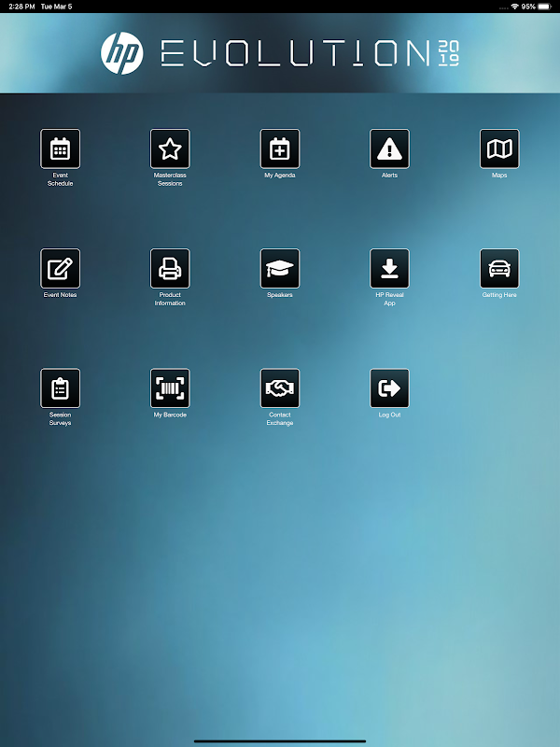Tap the 95% battery percentage text

click(x=528, y=7)
